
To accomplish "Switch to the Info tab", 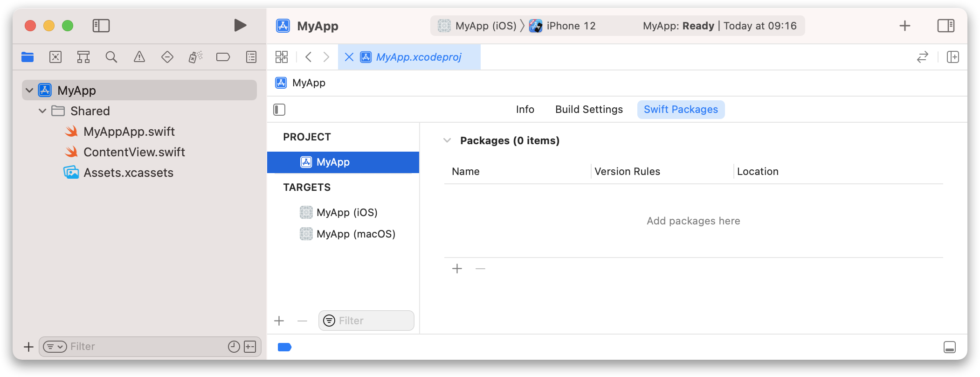I will click(525, 109).
